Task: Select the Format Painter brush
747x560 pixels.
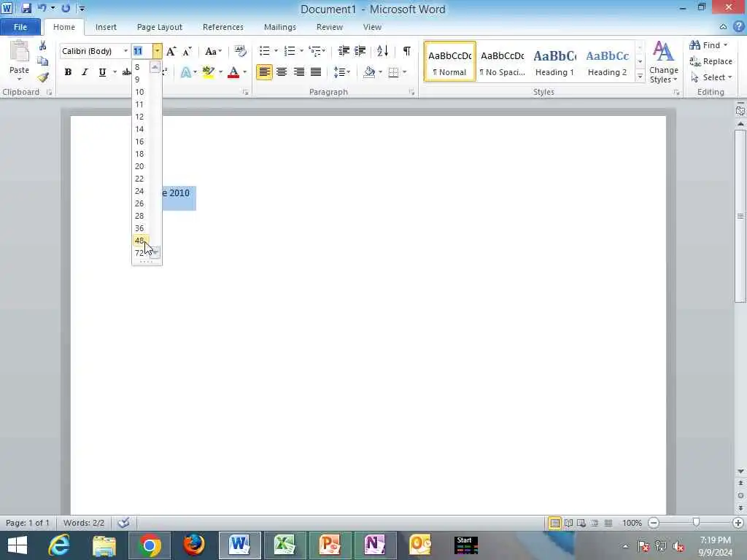Action: click(43, 77)
